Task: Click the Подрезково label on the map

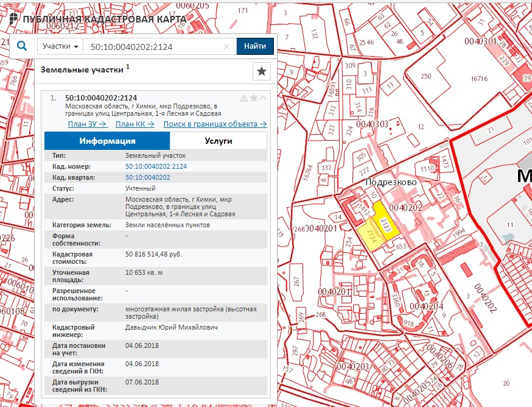Action: [391, 182]
